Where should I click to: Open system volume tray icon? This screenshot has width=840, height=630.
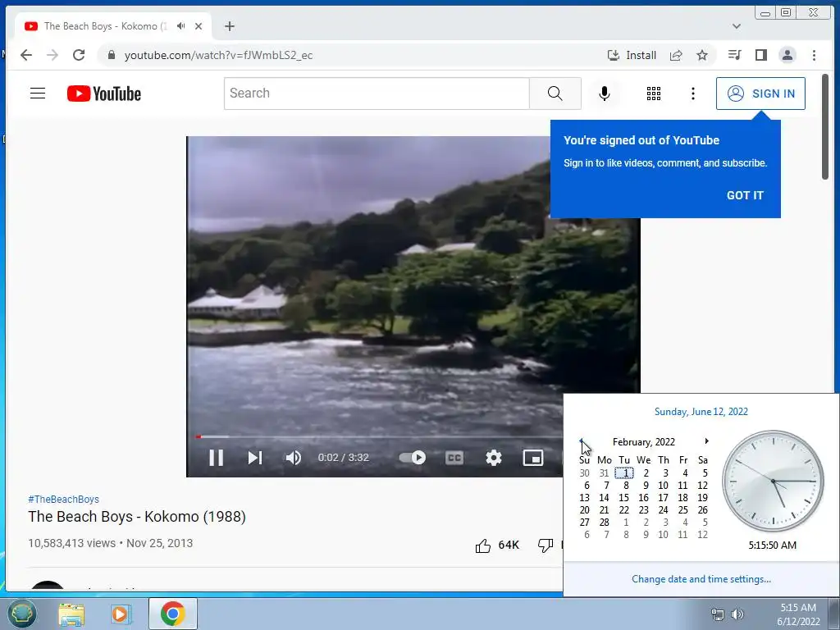[x=737, y=614]
